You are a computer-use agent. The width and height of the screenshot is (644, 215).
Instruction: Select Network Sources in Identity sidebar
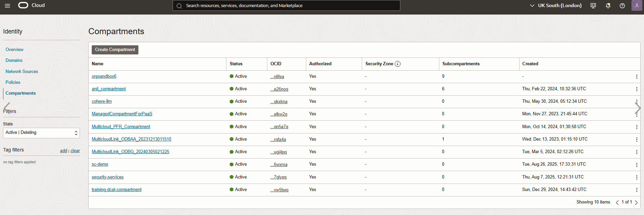click(x=22, y=71)
